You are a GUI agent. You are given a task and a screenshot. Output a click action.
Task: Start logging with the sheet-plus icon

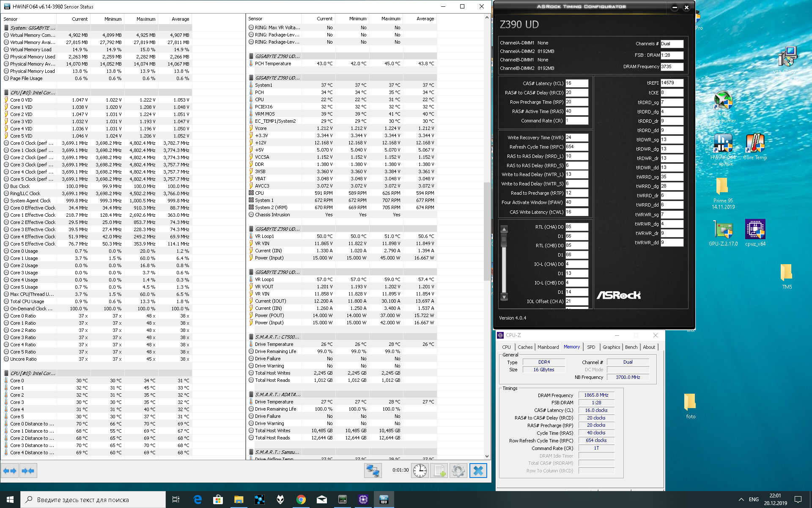[x=439, y=471]
